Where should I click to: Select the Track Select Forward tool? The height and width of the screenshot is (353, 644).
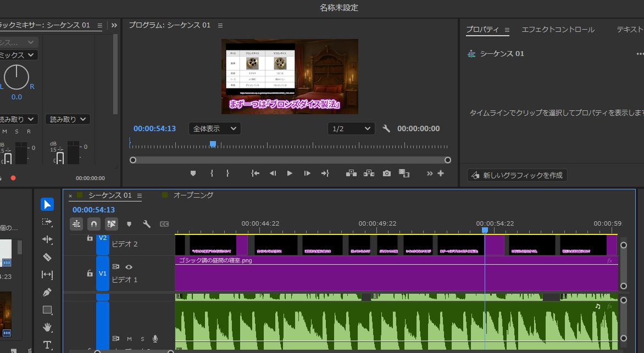47,222
